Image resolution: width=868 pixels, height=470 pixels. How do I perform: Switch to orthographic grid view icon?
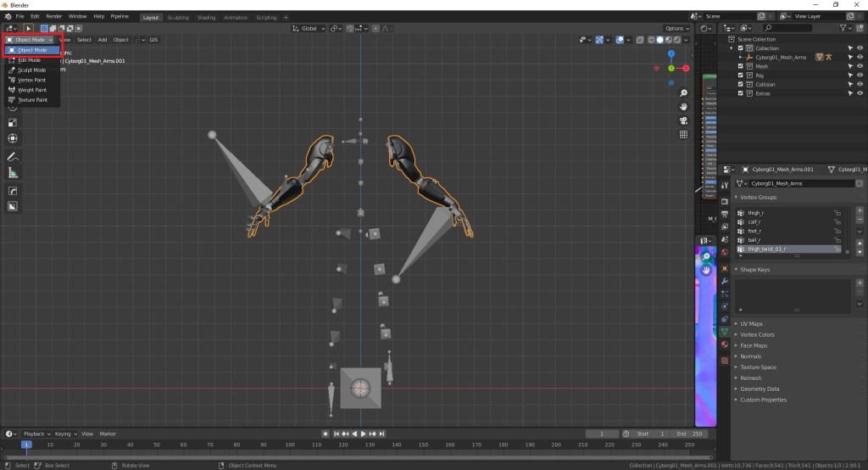684,134
